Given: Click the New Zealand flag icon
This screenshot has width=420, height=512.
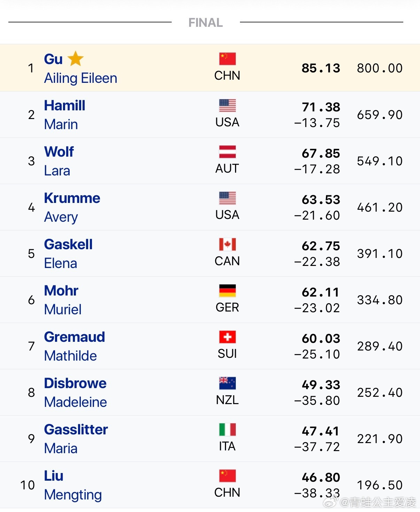Looking at the screenshot, I should coord(227,383).
